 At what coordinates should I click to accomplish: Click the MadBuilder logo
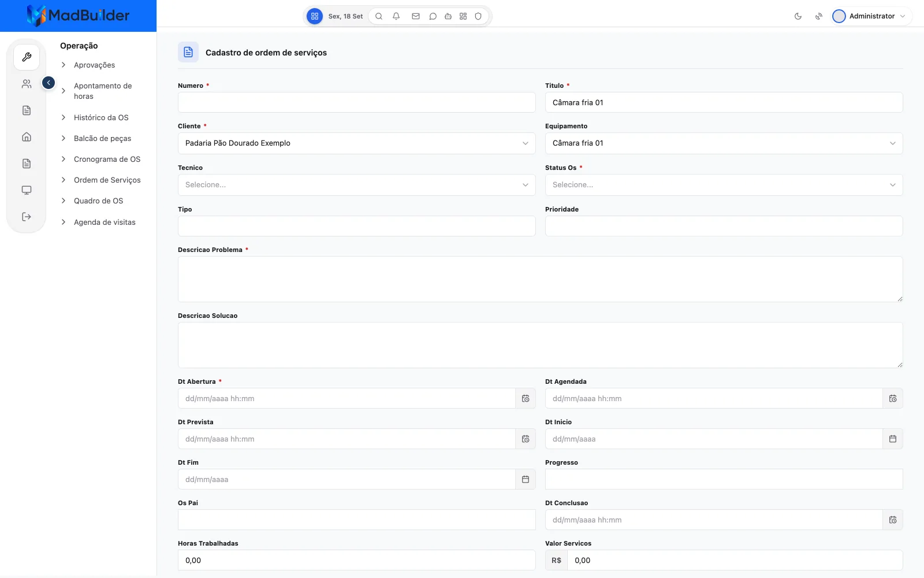point(78,16)
